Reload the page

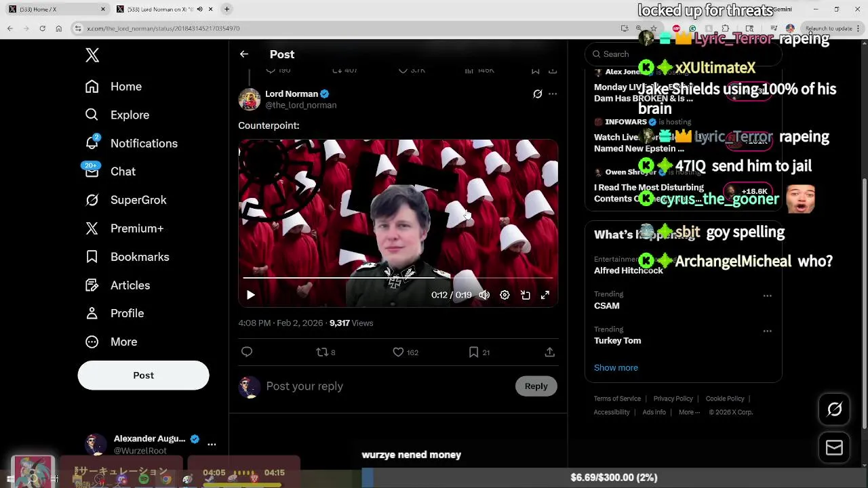42,28
